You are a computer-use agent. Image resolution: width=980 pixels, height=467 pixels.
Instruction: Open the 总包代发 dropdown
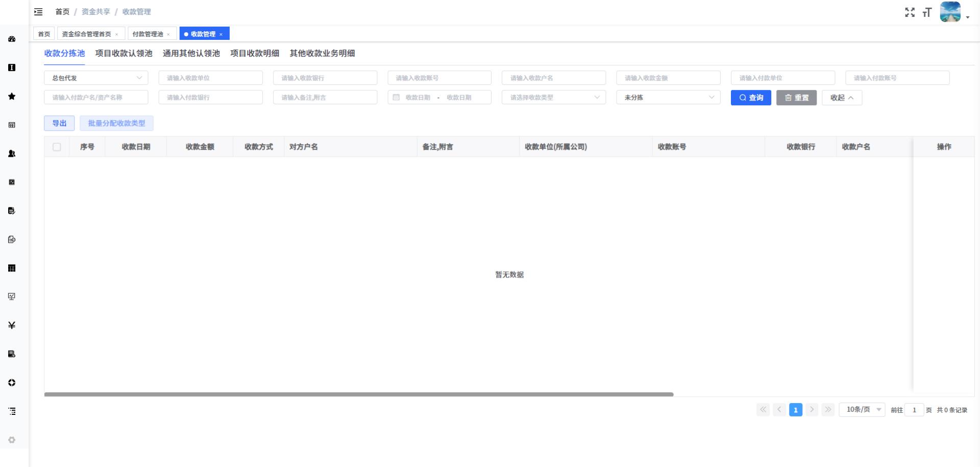click(x=96, y=78)
